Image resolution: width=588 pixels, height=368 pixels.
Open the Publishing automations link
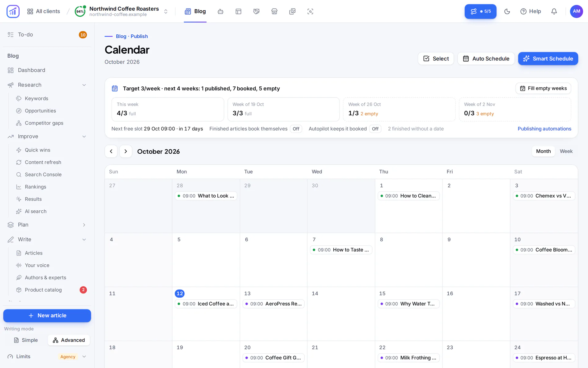pyautogui.click(x=544, y=129)
